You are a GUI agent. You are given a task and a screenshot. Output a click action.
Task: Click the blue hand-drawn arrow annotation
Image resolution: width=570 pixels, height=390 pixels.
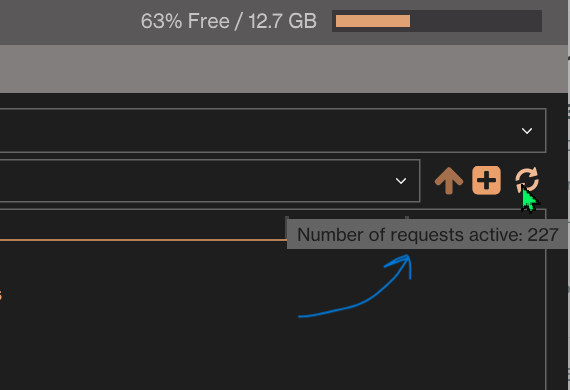click(355, 286)
